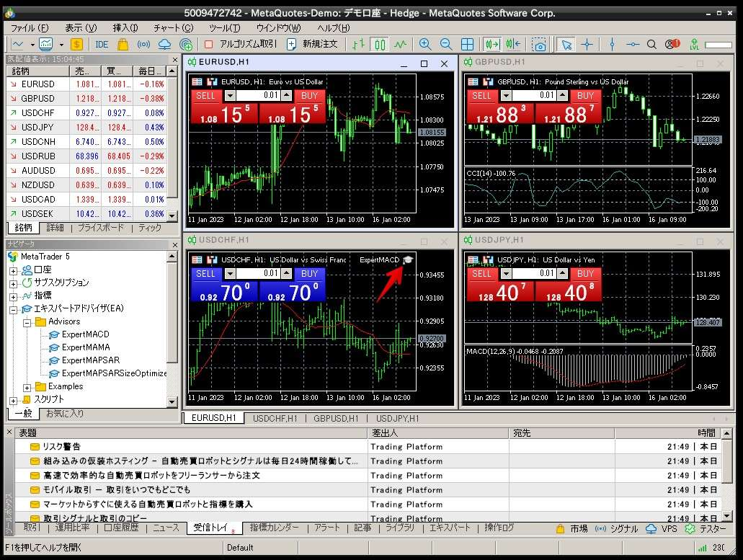Zoom in on the chart
Screen dimensions: 743x560
pyautogui.click(x=425, y=45)
